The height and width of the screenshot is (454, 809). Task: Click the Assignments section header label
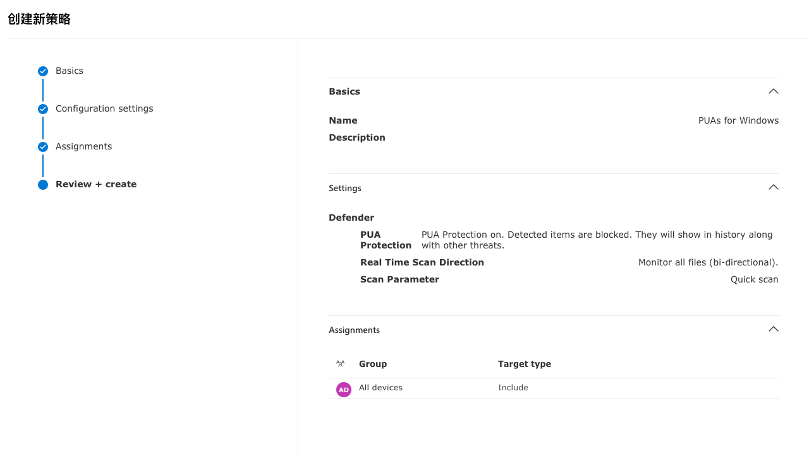click(x=354, y=330)
